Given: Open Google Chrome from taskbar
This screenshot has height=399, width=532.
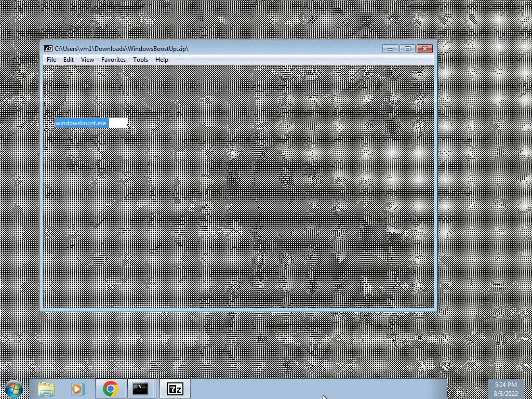Looking at the screenshot, I should point(110,389).
